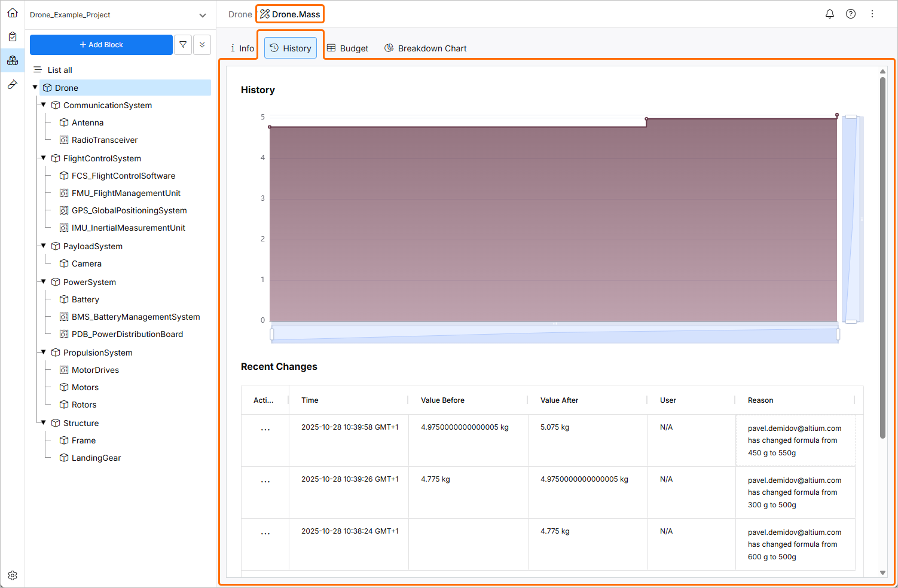Open the tasks clipboard icon in sidebar
The height and width of the screenshot is (588, 898).
point(13,36)
